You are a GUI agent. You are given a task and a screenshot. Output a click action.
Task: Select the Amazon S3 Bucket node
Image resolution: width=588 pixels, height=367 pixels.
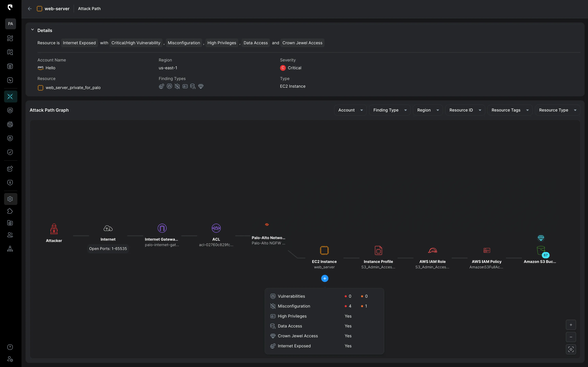tap(540, 255)
